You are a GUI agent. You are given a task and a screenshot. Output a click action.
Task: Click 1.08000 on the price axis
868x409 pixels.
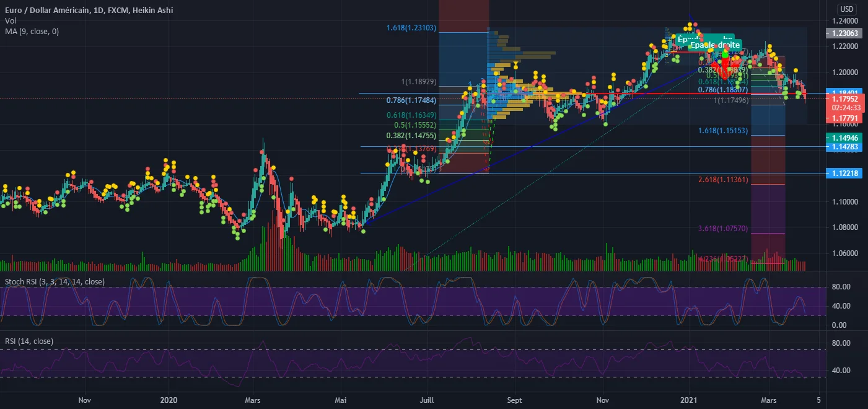[x=846, y=228]
